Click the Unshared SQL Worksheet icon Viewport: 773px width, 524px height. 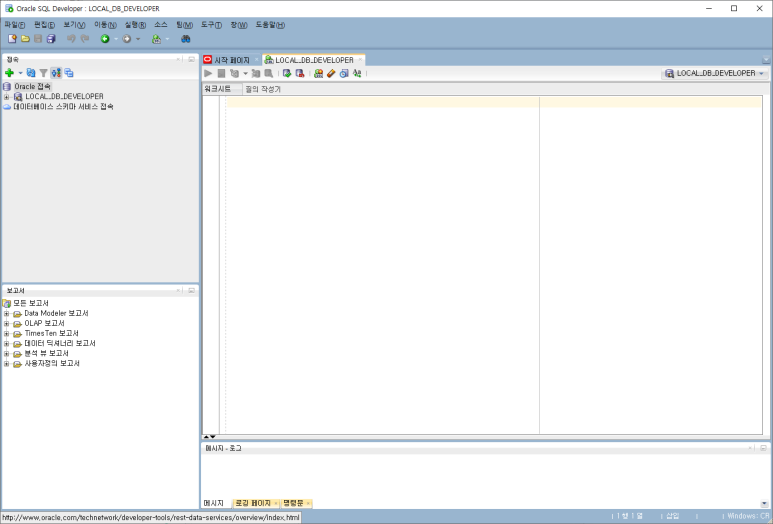(318, 73)
